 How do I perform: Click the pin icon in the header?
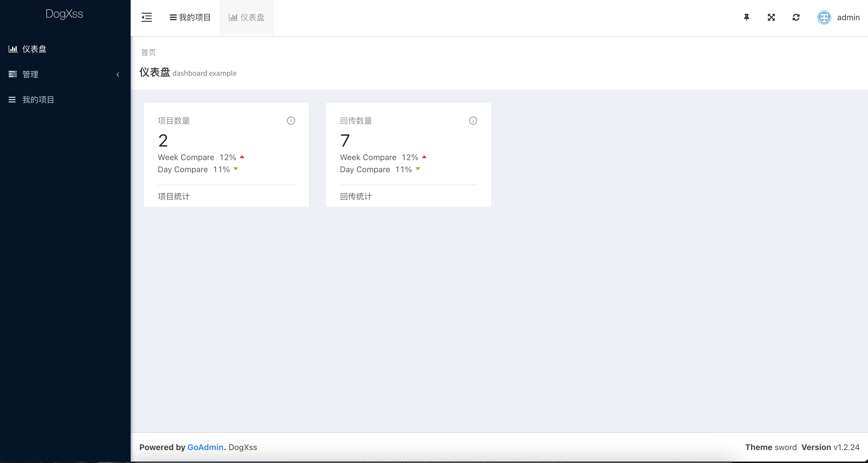tap(746, 17)
